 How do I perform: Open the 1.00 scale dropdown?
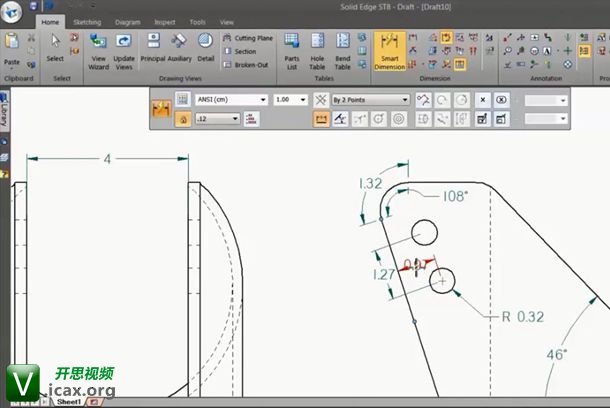coord(301,100)
